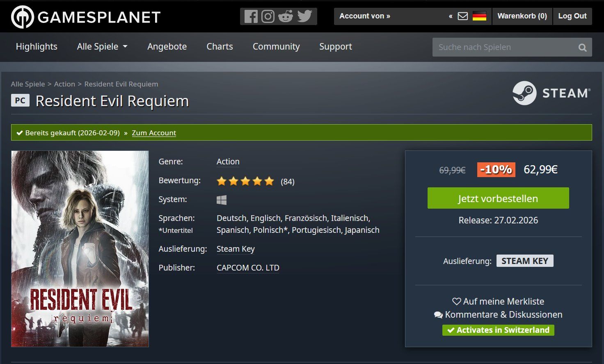The image size is (604, 364).
Task: Open the Reddit social icon
Action: [x=286, y=16]
